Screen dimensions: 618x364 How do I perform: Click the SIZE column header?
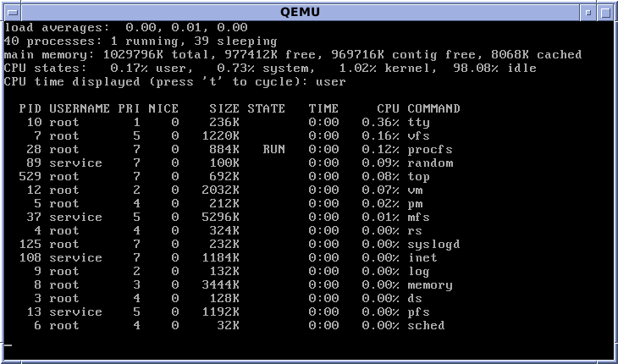(x=224, y=108)
